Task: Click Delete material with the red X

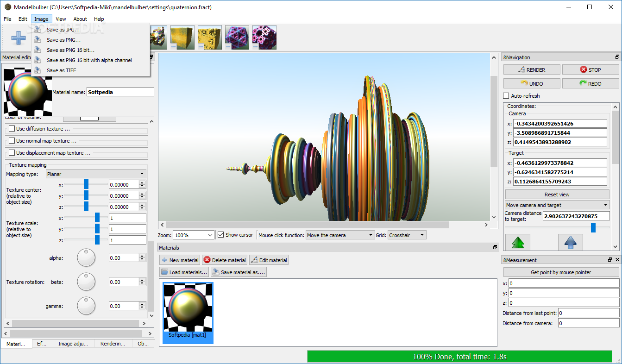Action: click(x=225, y=260)
